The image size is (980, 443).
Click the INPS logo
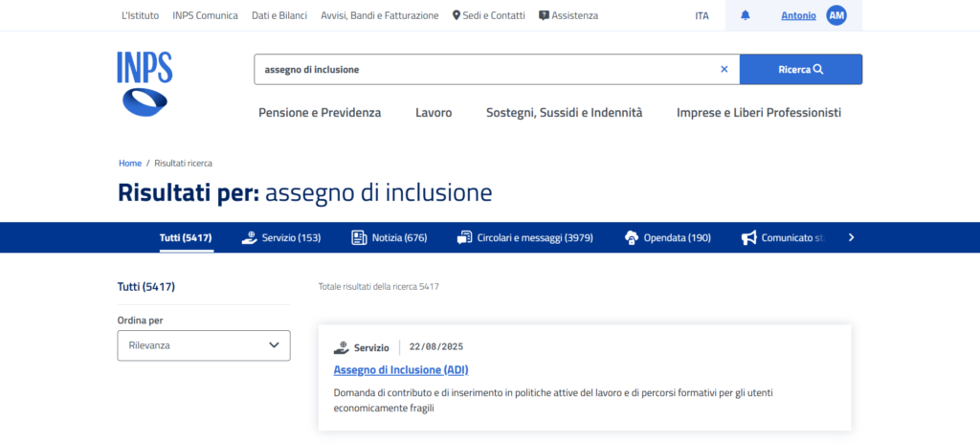pos(145,84)
